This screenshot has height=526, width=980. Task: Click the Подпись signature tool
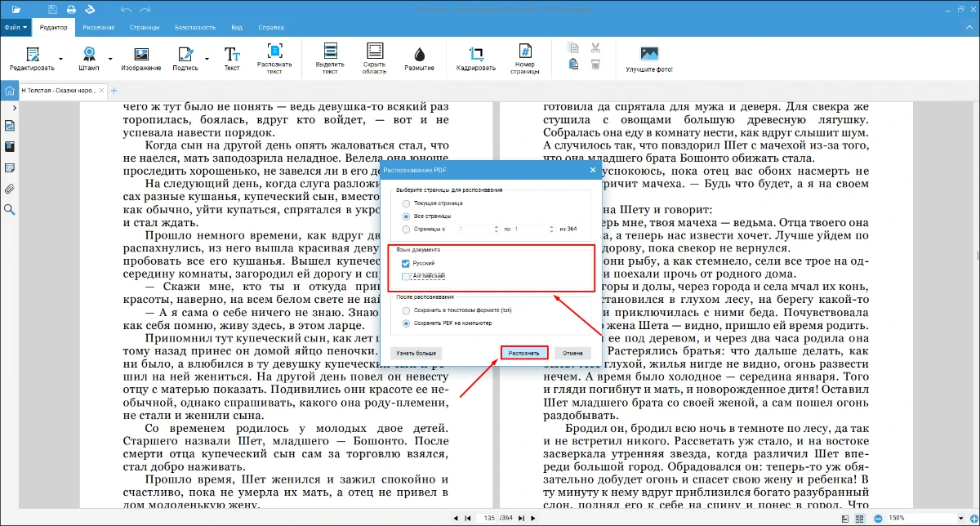(185, 59)
